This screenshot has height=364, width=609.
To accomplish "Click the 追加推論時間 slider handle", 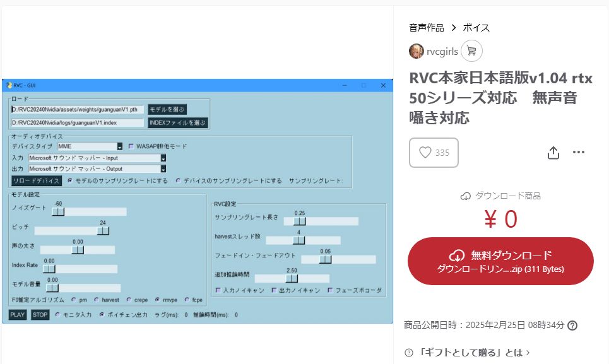I will (292, 279).
